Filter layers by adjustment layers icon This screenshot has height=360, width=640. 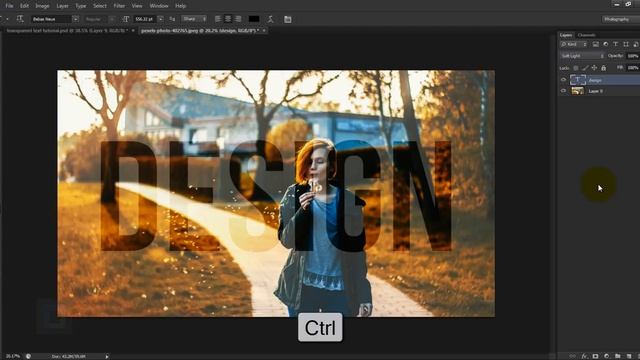point(606,44)
